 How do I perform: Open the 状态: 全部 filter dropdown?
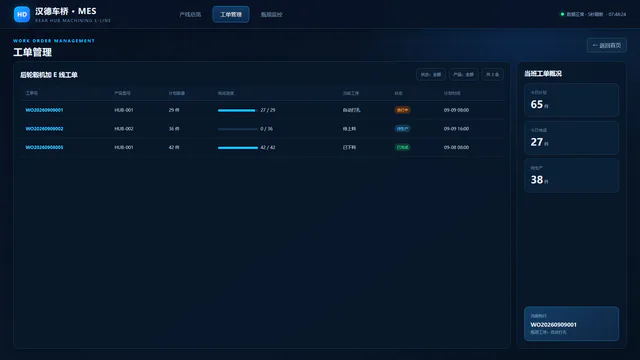coord(431,75)
